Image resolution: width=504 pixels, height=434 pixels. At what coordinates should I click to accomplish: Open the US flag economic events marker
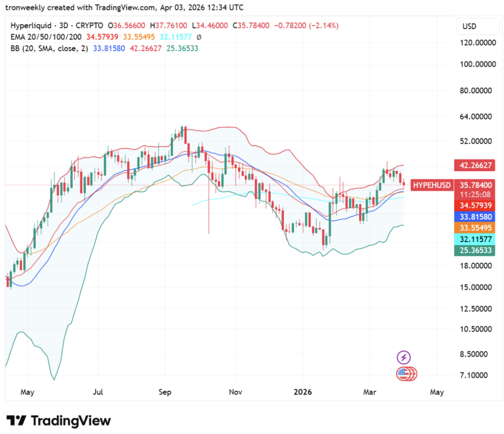click(x=406, y=374)
